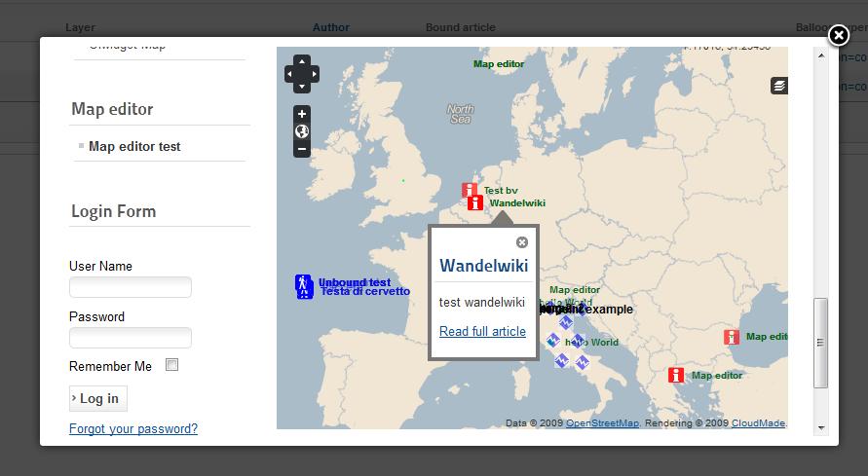
Task: Click the Bound article column header behind the modal
Action: pos(461,27)
